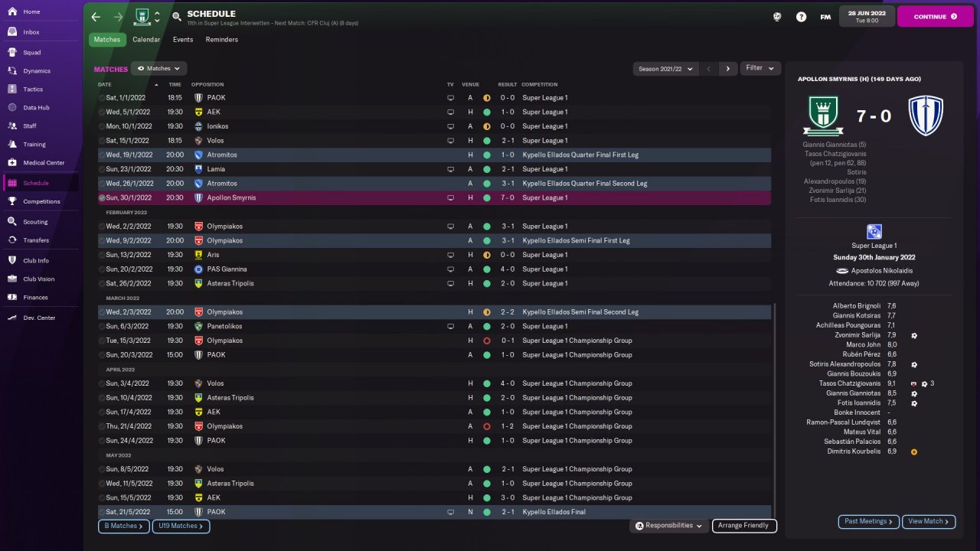Open the Season 2021/22 dropdown
Viewport: 980px width, 551px height.
tap(666, 69)
